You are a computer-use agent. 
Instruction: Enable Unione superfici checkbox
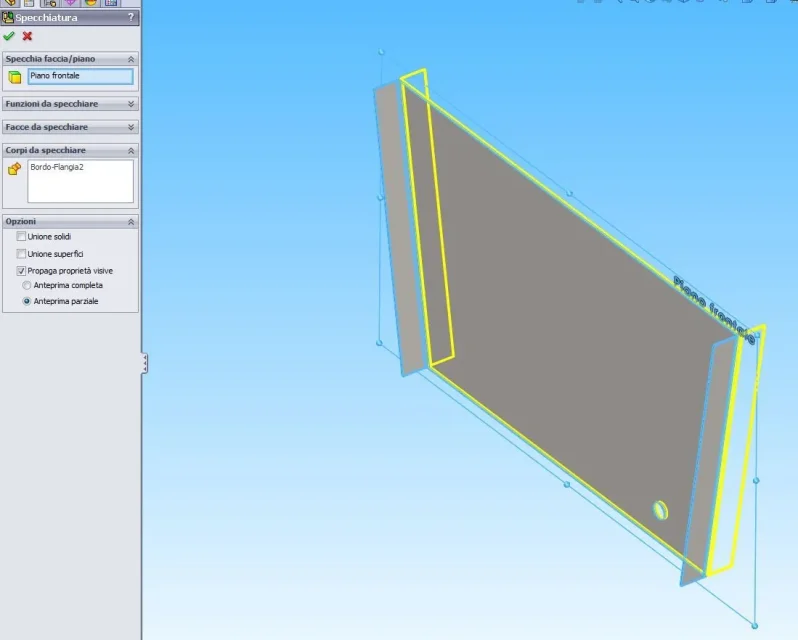(x=22, y=254)
